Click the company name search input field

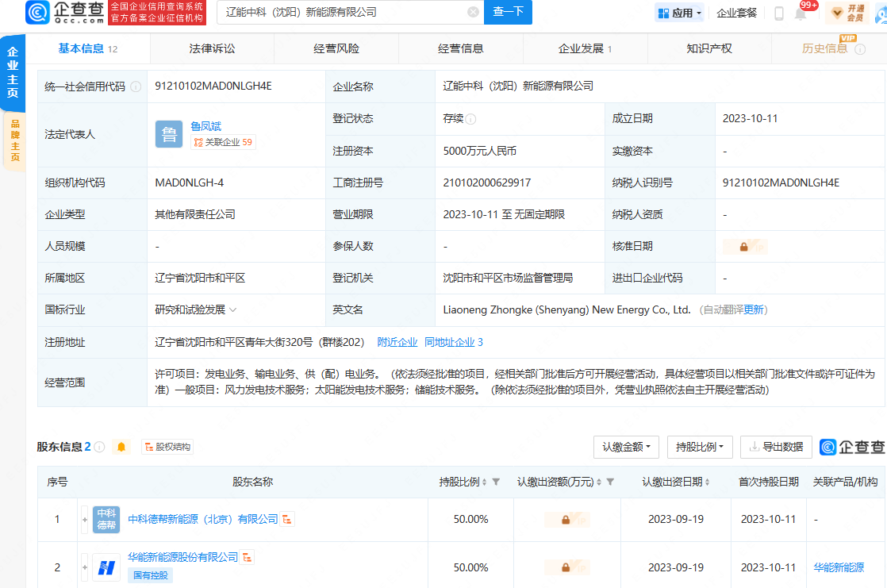341,12
